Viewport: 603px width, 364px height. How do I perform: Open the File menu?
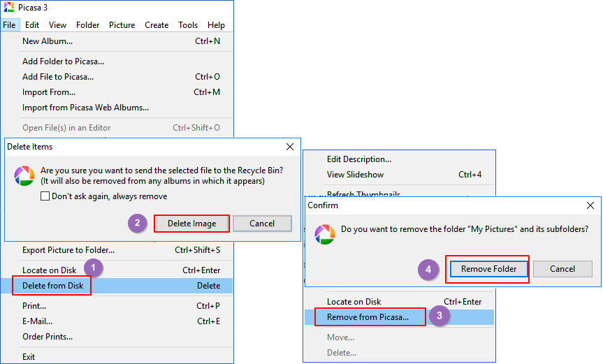(9, 25)
